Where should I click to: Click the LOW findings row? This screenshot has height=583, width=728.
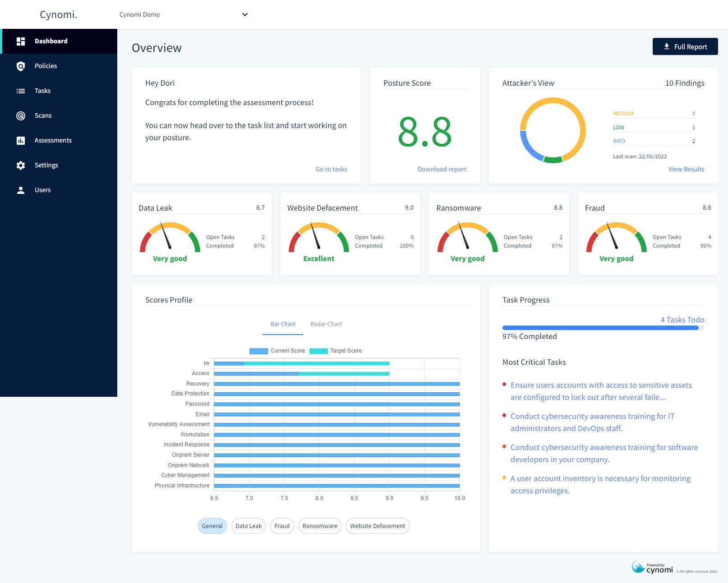[x=654, y=128]
